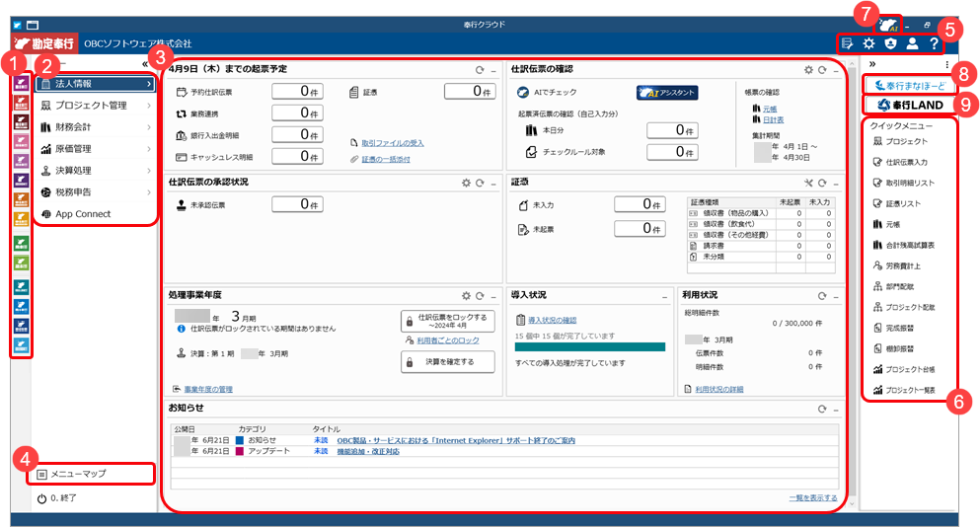Open 事業年度の管理 link
The height and width of the screenshot is (527, 980).
tap(208, 390)
